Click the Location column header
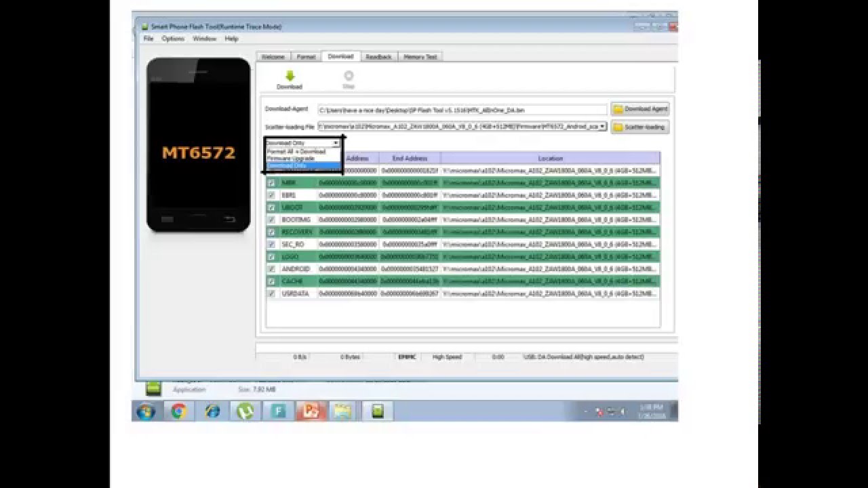 coord(550,158)
